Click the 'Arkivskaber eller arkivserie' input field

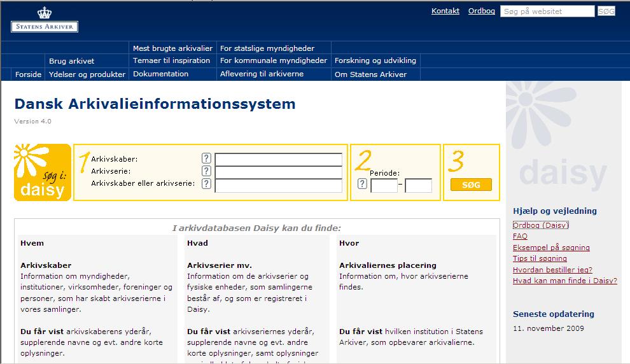click(279, 185)
